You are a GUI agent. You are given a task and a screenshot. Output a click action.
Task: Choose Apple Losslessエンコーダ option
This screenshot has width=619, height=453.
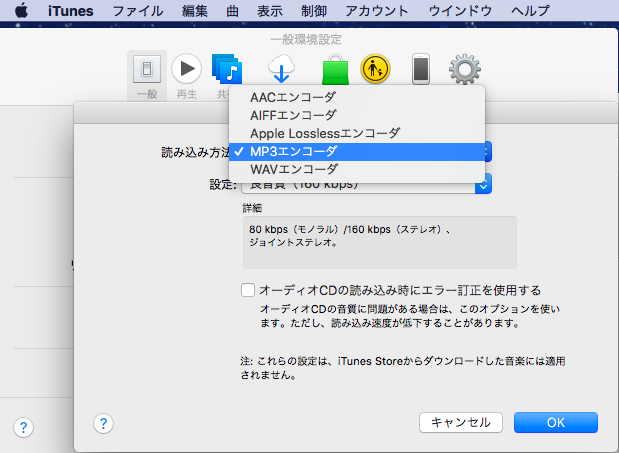[x=357, y=133]
